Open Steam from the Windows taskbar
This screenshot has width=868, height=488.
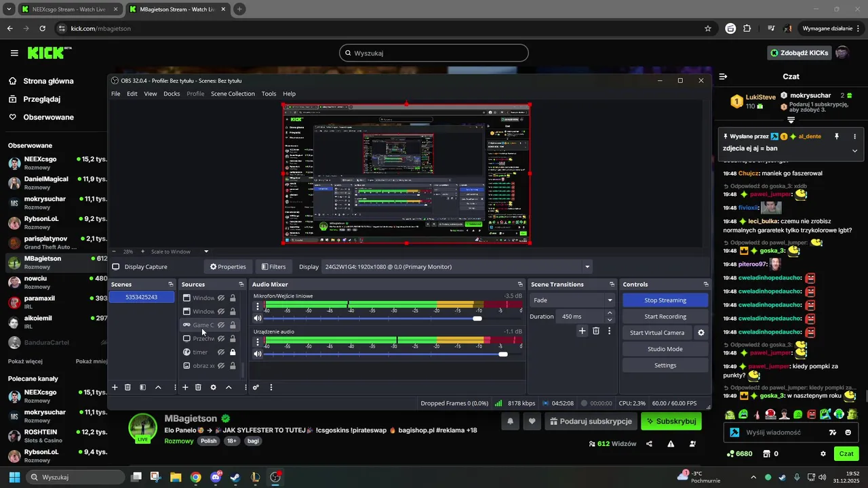pos(235,477)
